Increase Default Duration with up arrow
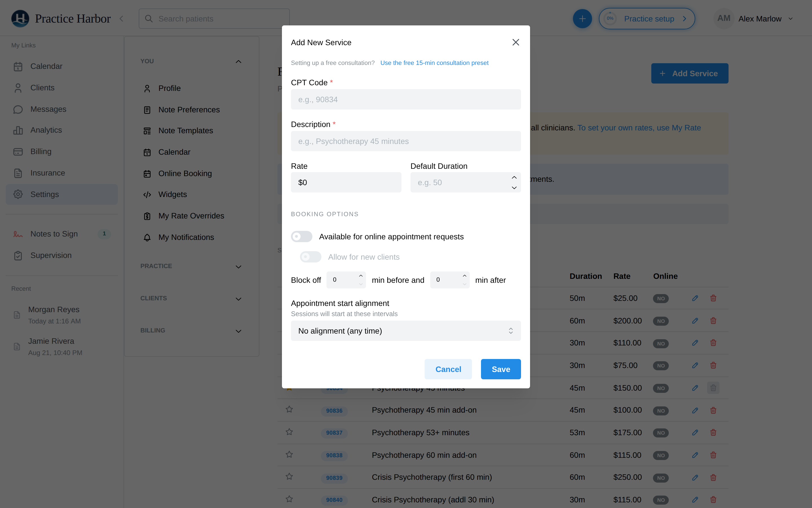Viewport: 812px width, 508px height. pos(514,178)
